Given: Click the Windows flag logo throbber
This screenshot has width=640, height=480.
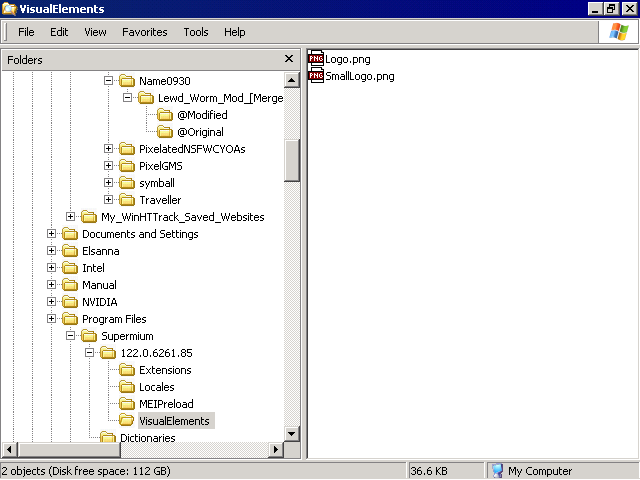Looking at the screenshot, I should pyautogui.click(x=618, y=32).
